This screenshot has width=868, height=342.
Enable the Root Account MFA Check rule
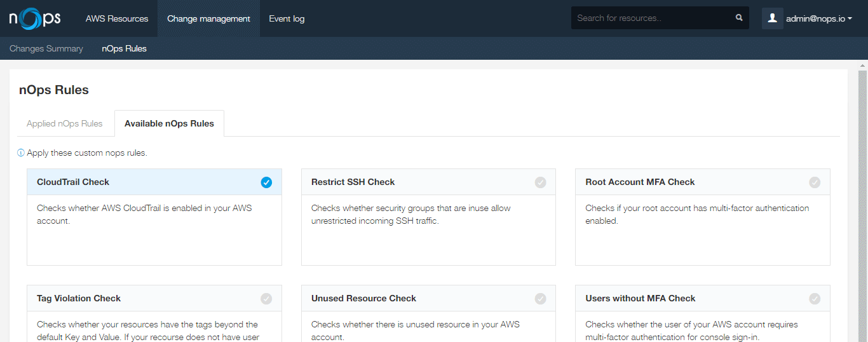tap(815, 182)
